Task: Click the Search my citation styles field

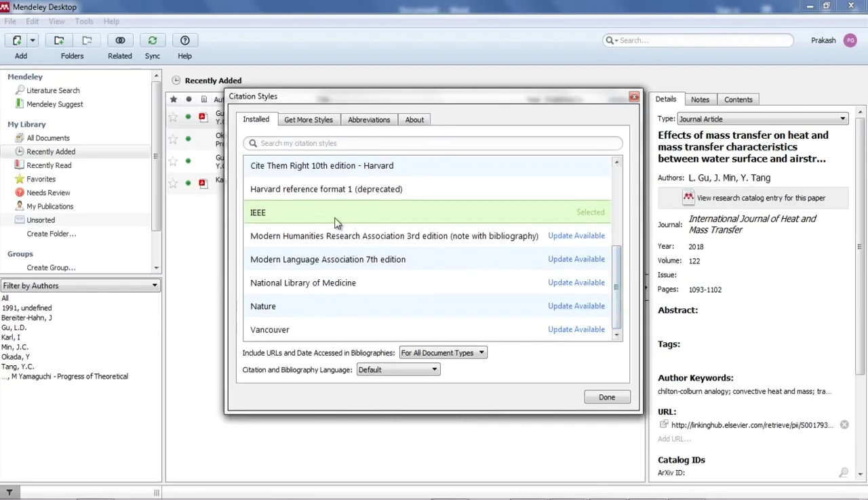Action: click(433, 143)
